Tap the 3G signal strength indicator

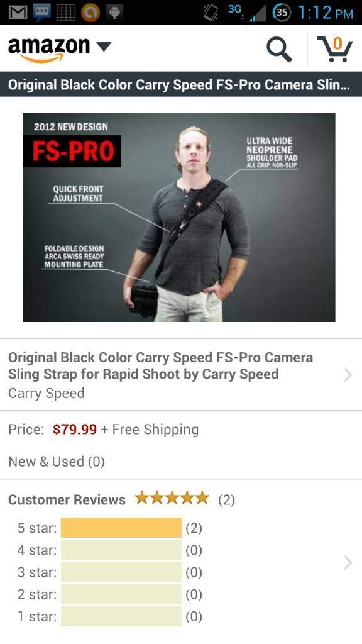tap(246, 13)
